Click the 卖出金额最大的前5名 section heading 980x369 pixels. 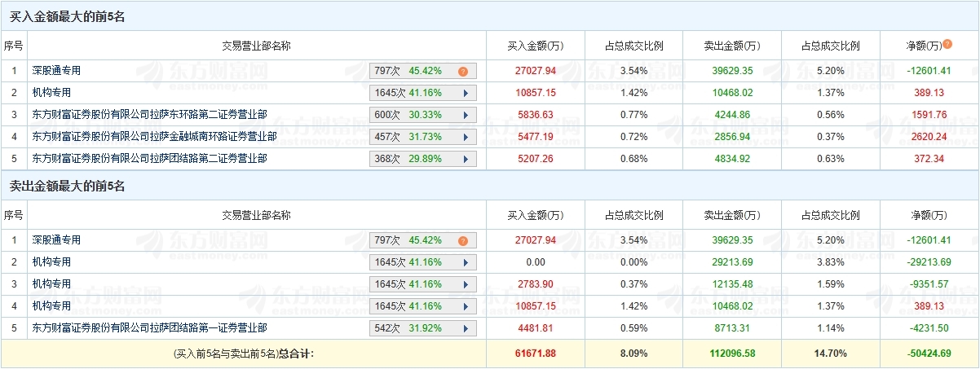67,187
